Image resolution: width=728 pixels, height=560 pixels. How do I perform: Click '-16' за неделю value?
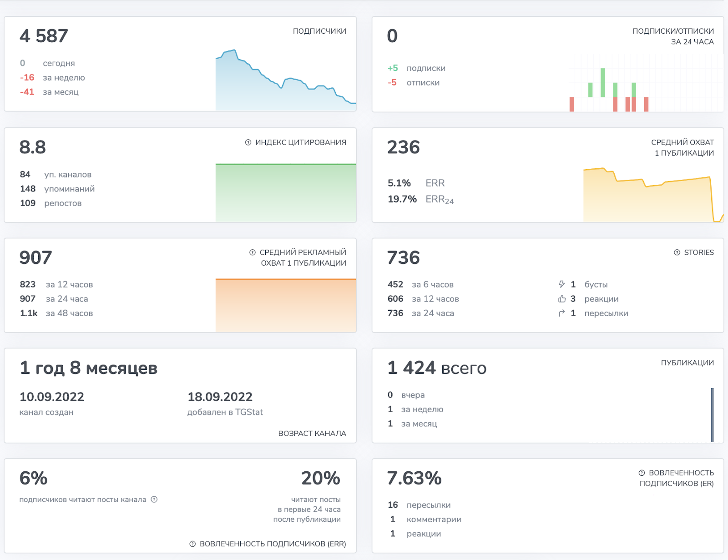click(x=27, y=77)
